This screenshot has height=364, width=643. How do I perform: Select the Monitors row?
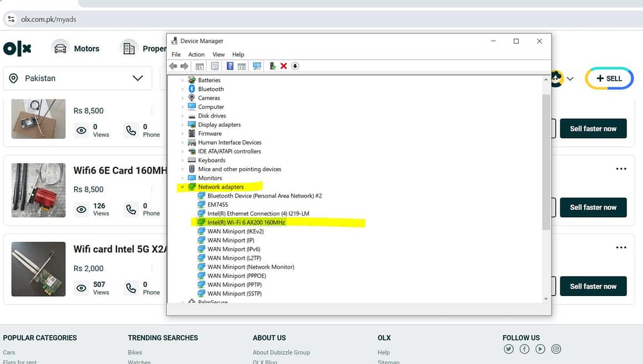coord(210,178)
